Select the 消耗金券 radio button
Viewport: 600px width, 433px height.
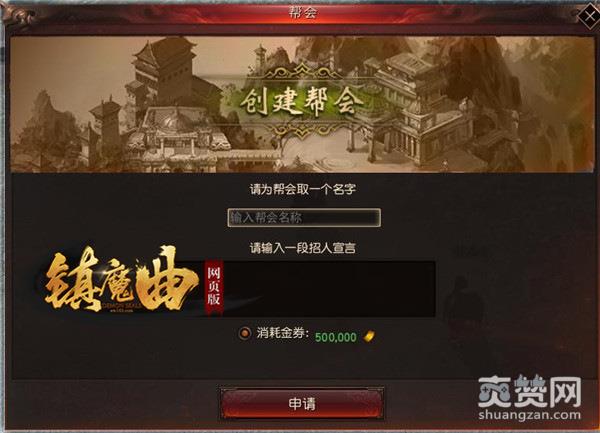coord(245,333)
